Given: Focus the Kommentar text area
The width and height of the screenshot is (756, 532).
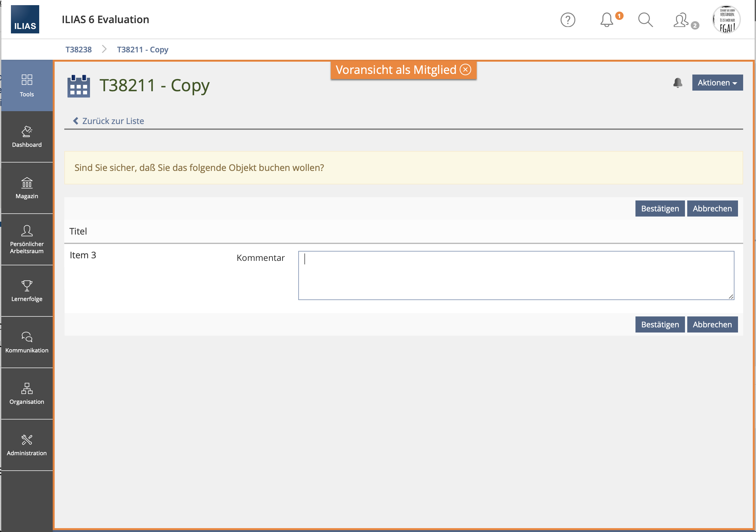Looking at the screenshot, I should [516, 275].
